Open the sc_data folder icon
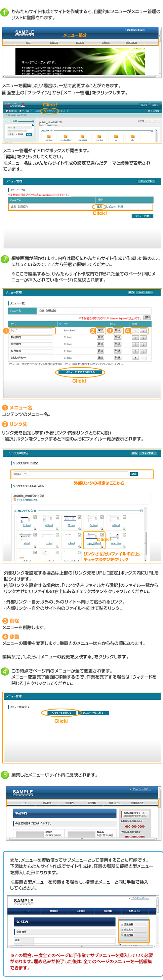Image resolution: width=163 pixels, height=980 pixels. pyautogui.click(x=49, y=136)
